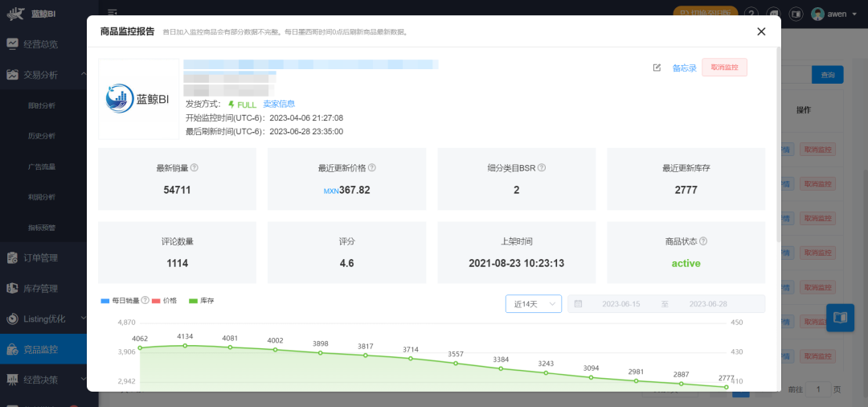Click the message icon in the top bar
The width and height of the screenshot is (868, 407).
point(773,14)
